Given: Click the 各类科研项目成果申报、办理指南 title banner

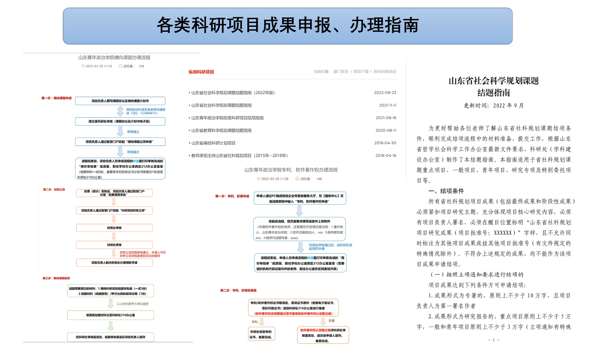Looking at the screenshot, I should pos(287,26).
